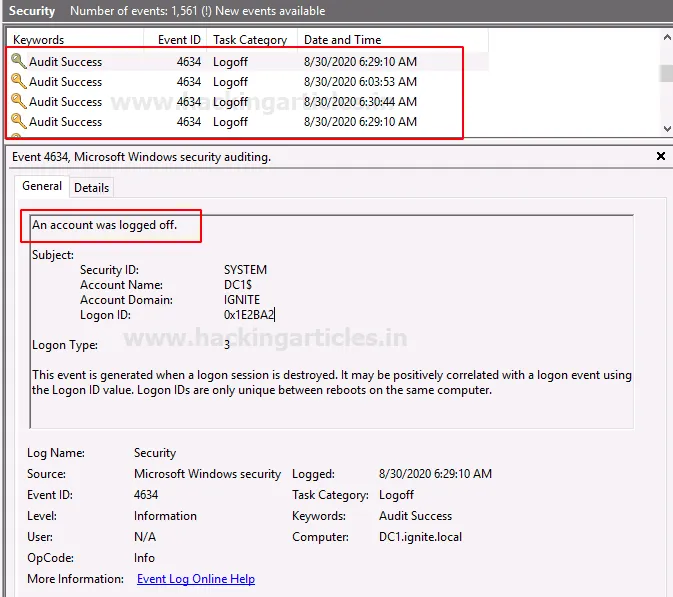Click the User value N/A
This screenshot has height=597, width=673.
pos(145,537)
